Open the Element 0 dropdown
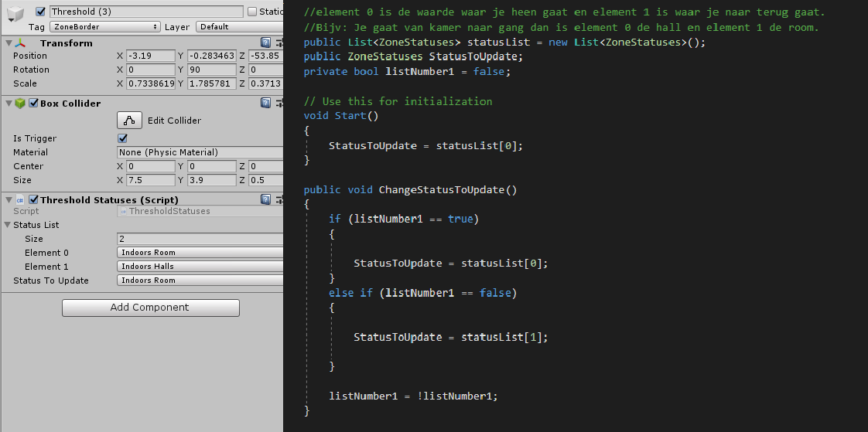This screenshot has height=432, width=868. click(200, 253)
